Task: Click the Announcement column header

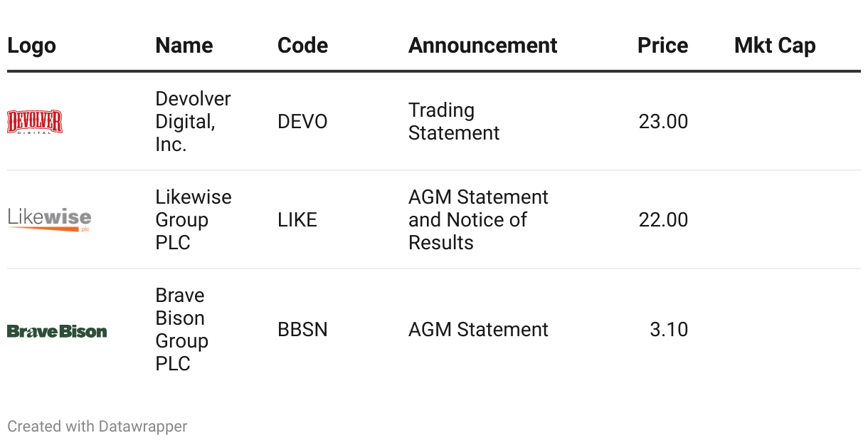Action: (x=482, y=46)
